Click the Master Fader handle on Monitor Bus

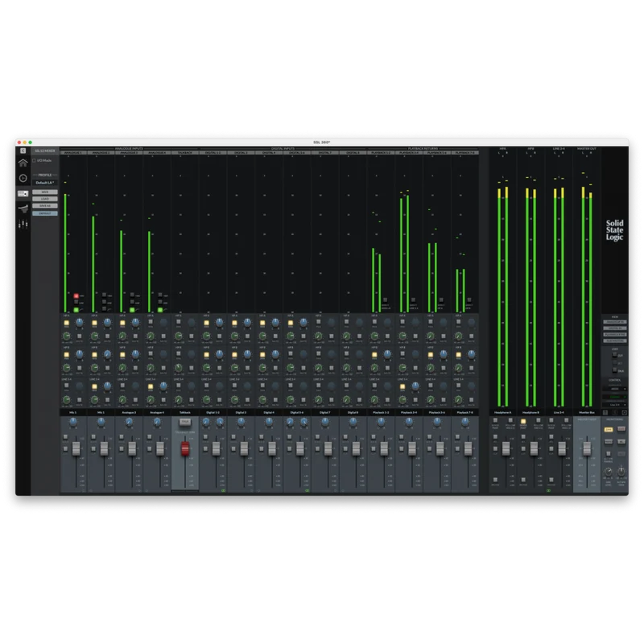coord(587,448)
